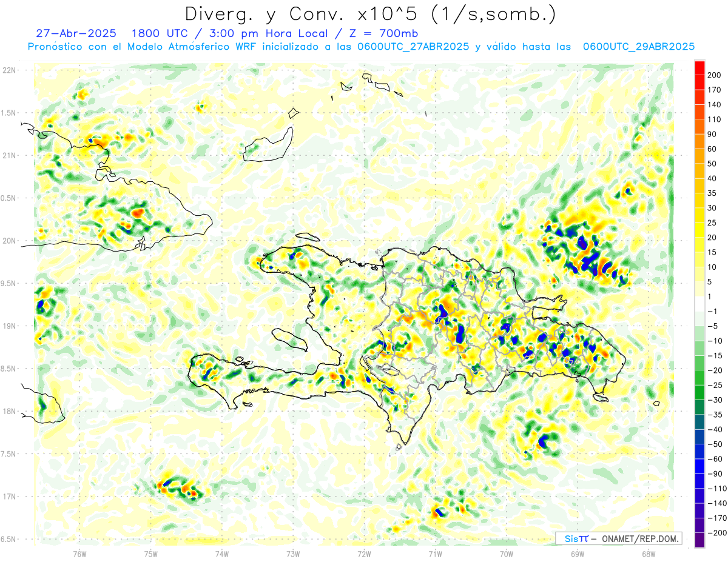728x562 pixels.
Task: Click the "0.5N" latitude label
Action: pyautogui.click(x=9, y=198)
